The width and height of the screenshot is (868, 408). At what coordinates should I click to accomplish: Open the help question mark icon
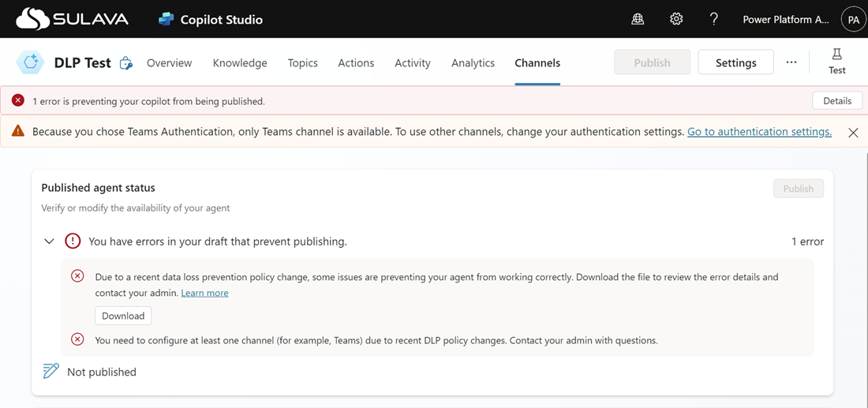pos(713,19)
